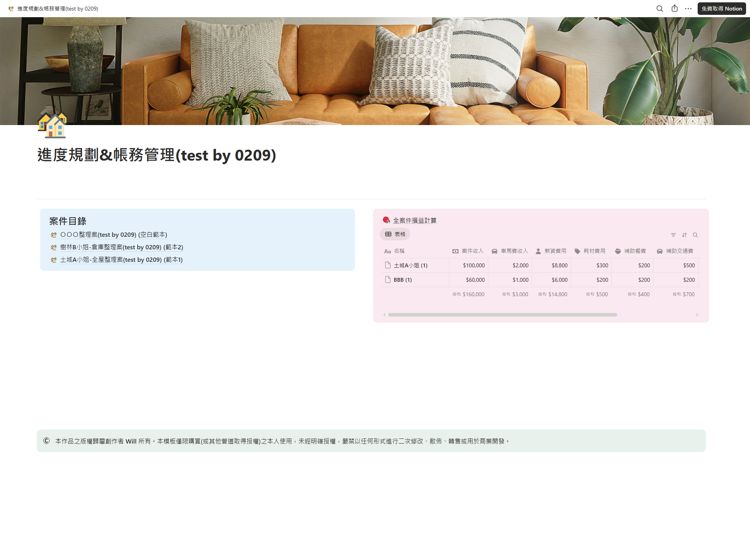Image resolution: width=750 pixels, height=560 pixels.
Task: Open the 案件收入 sum $160,000 calculation
Action: tap(468, 294)
